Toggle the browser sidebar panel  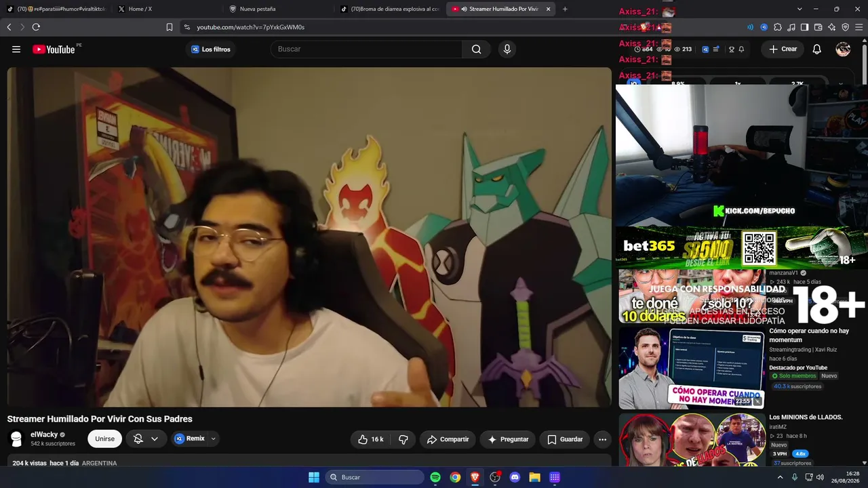pyautogui.click(x=805, y=27)
